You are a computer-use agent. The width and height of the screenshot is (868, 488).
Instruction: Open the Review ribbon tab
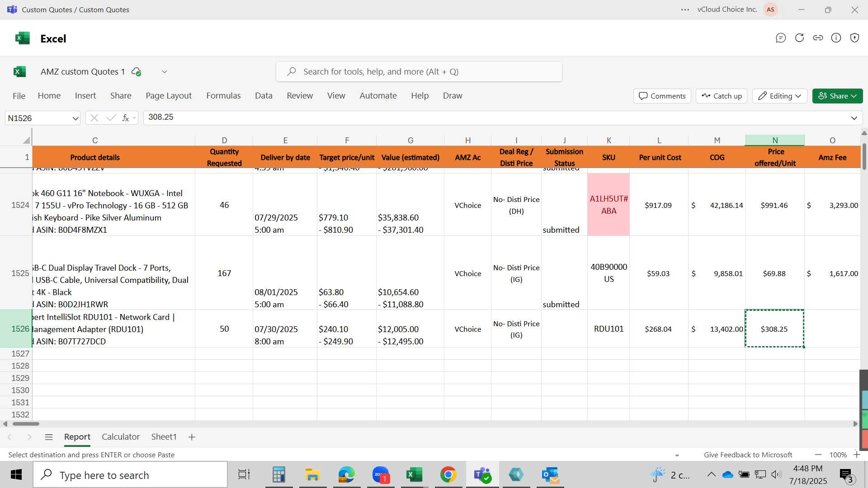click(x=300, y=96)
